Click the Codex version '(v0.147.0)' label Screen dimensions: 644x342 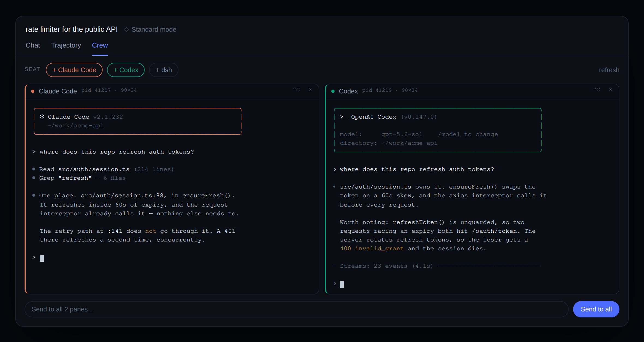tap(419, 117)
